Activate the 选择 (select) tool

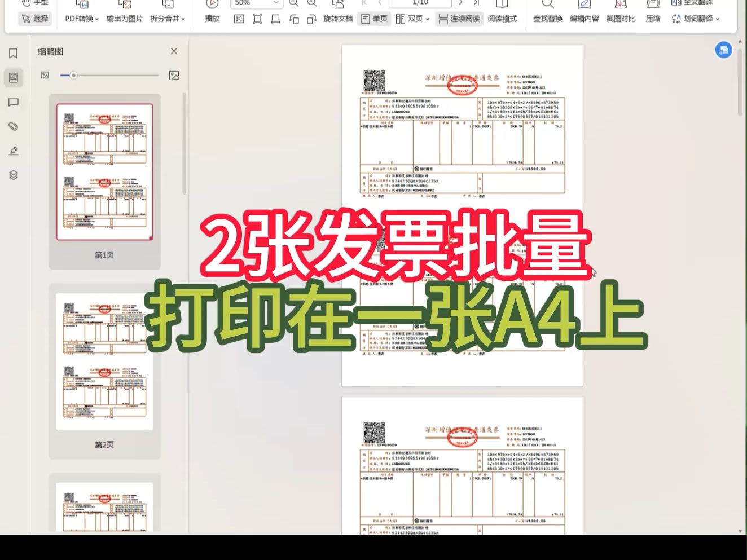pos(35,19)
